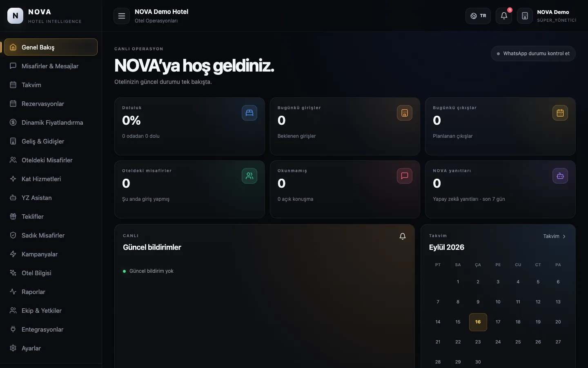Switch language via the TR button
The image size is (588, 368).
coord(478,16)
